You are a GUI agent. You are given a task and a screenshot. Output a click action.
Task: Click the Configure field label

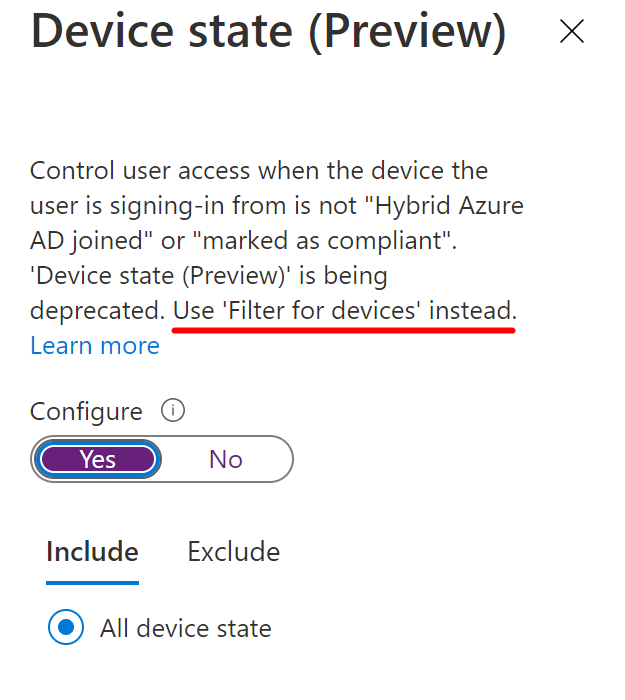coord(86,412)
